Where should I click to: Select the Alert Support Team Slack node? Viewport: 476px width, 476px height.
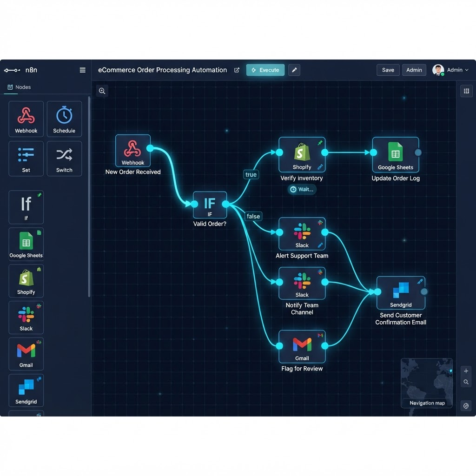(x=302, y=234)
